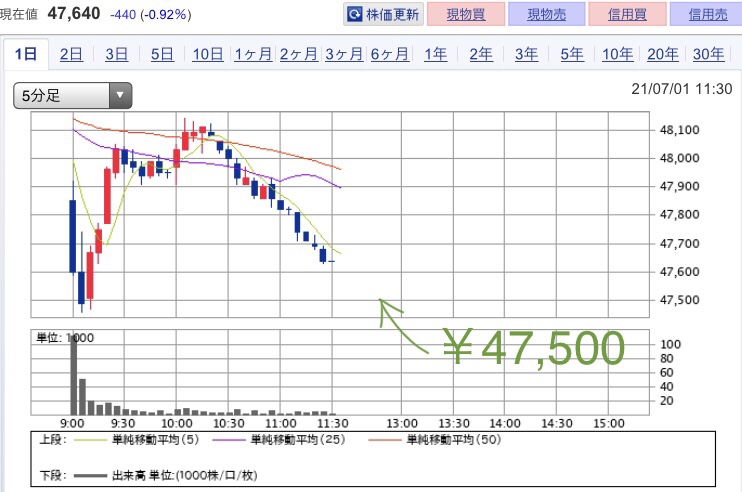This screenshot has width=742, height=492.
Task: Click the 株価更新 refresh icon
Action: (x=354, y=14)
